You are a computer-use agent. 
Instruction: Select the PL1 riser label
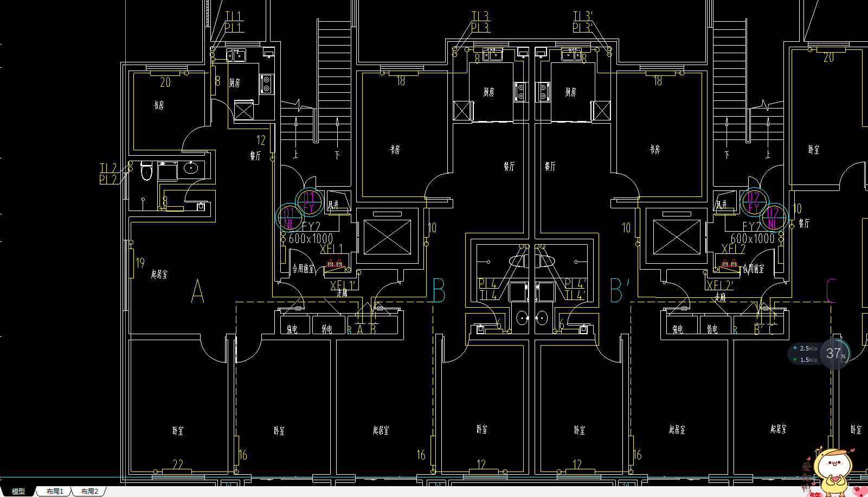coord(234,27)
